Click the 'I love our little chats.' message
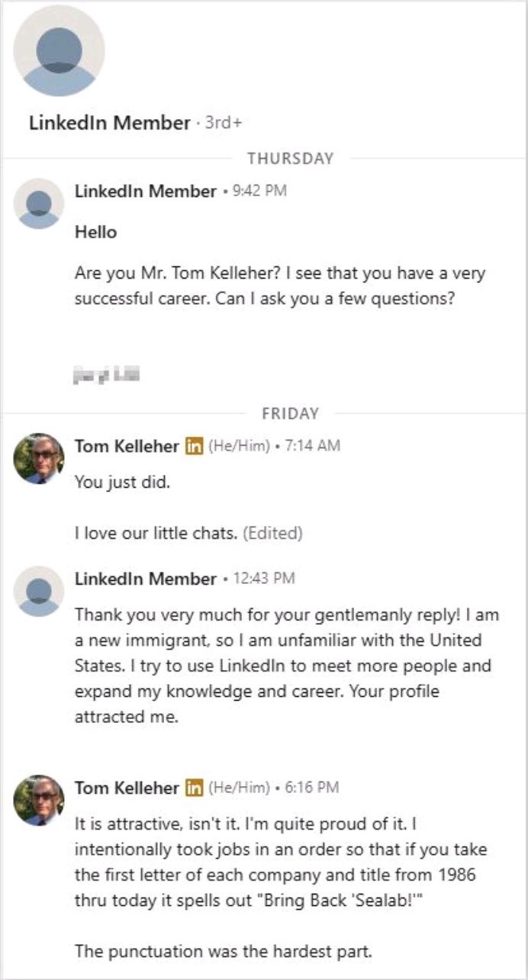 pos(156,534)
